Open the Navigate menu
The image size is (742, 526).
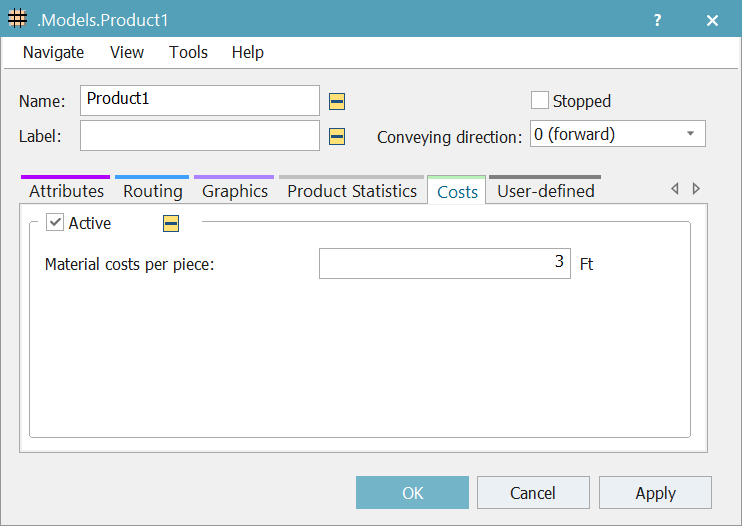point(53,52)
